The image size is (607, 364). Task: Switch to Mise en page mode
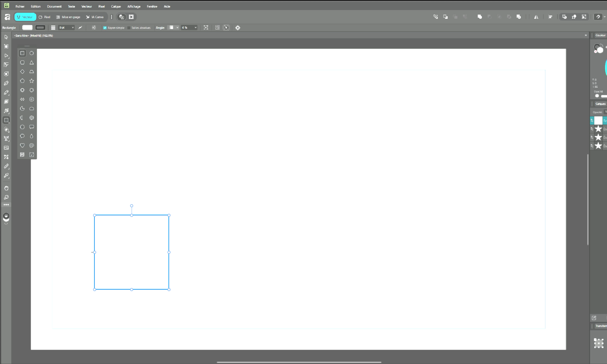(68, 17)
